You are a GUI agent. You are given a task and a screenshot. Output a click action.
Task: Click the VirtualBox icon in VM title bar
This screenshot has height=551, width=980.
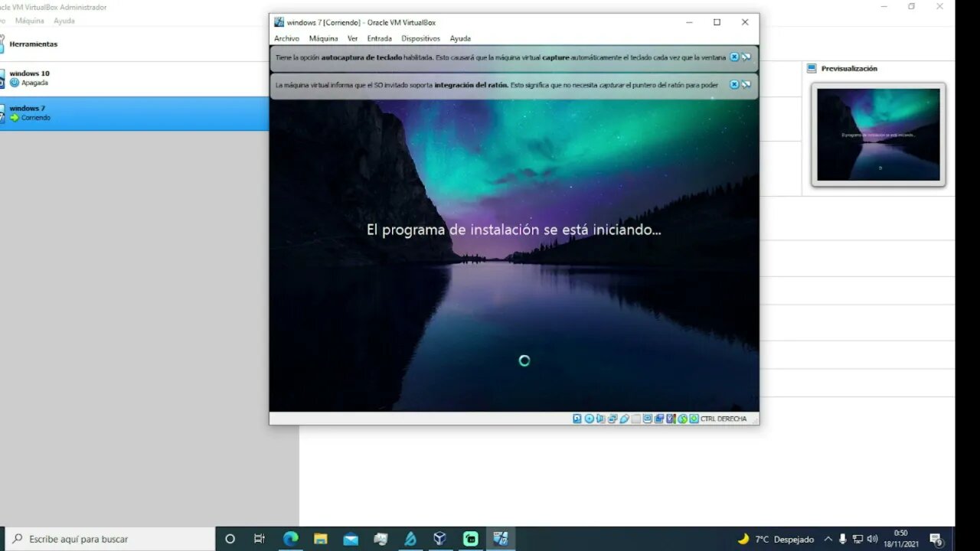[279, 22]
